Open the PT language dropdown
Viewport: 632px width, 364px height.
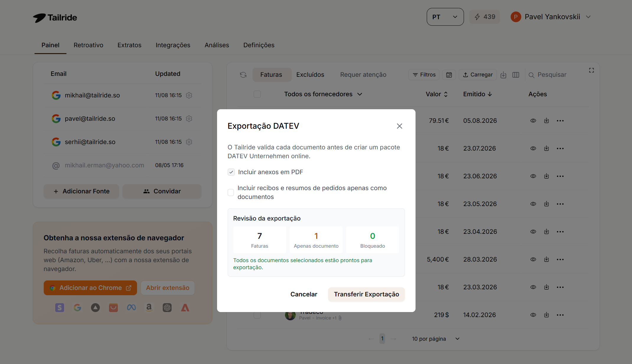pyautogui.click(x=445, y=17)
